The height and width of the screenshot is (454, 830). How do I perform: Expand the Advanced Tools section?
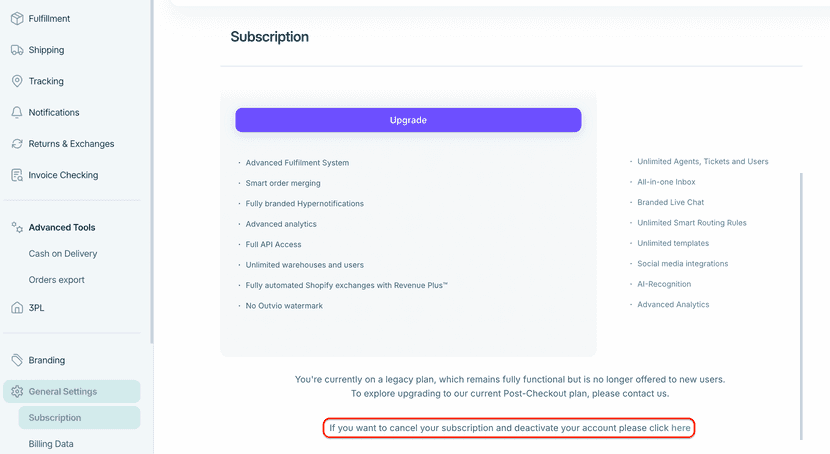[x=62, y=227]
